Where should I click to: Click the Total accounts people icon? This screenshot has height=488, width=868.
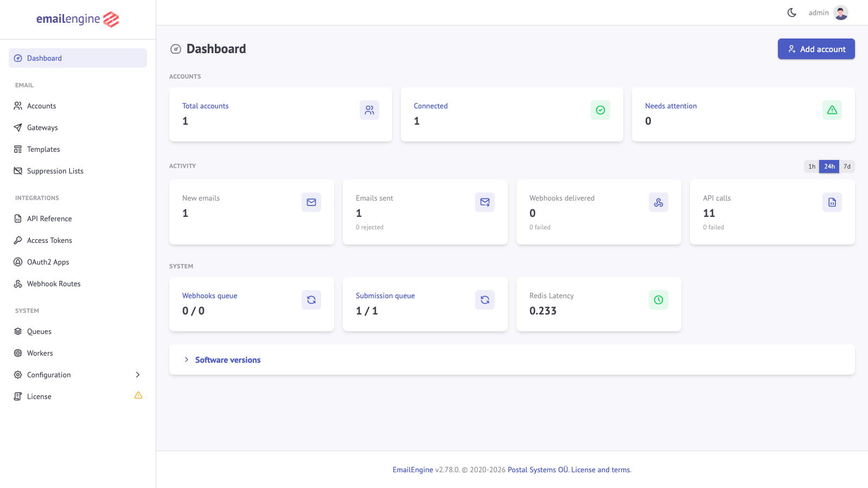point(369,110)
